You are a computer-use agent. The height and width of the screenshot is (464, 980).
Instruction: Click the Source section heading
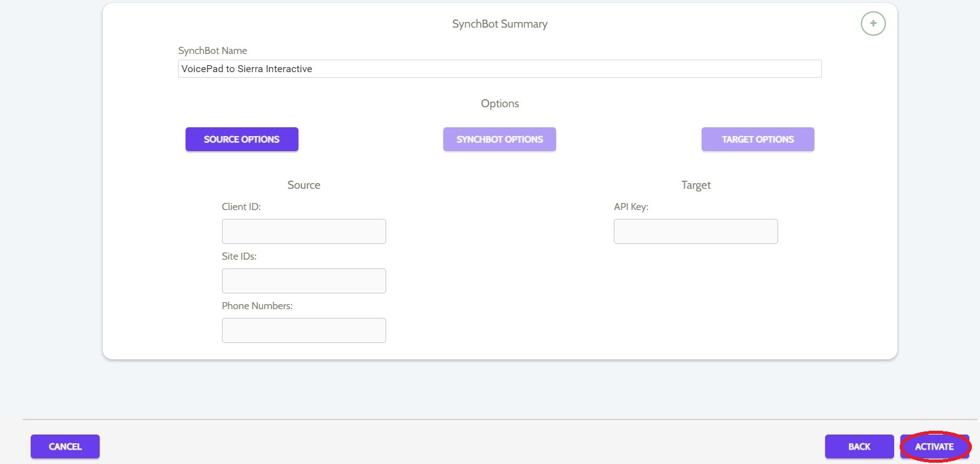pyautogui.click(x=304, y=185)
